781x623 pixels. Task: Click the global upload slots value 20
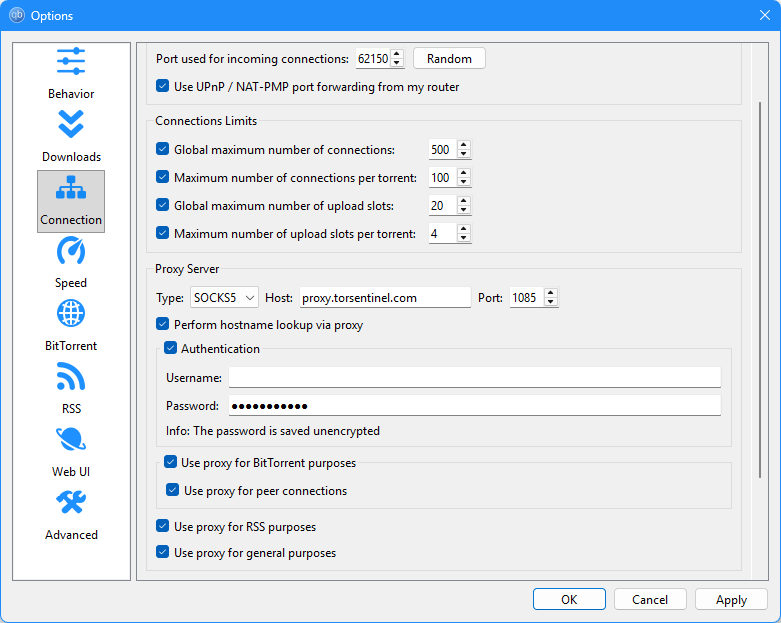click(442, 205)
